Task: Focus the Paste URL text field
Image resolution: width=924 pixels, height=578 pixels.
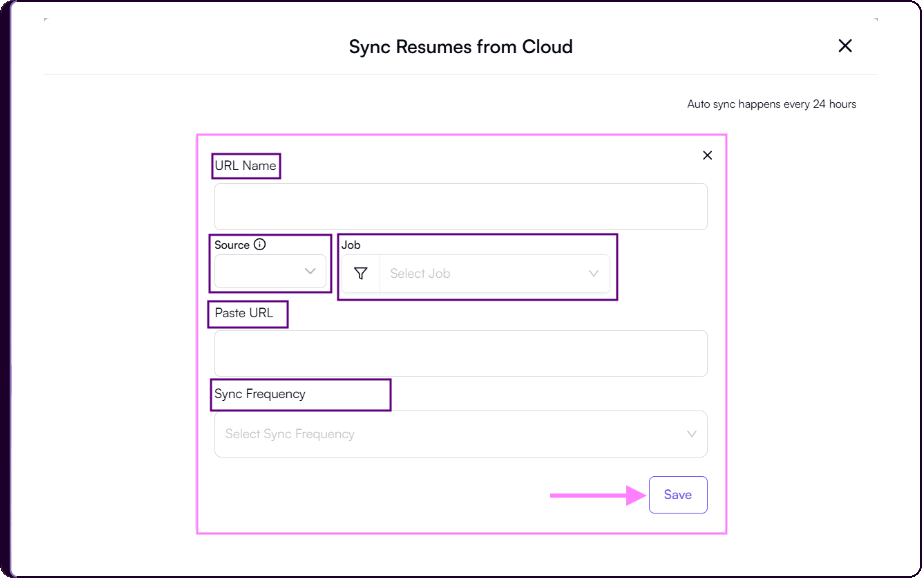Action: coord(461,354)
